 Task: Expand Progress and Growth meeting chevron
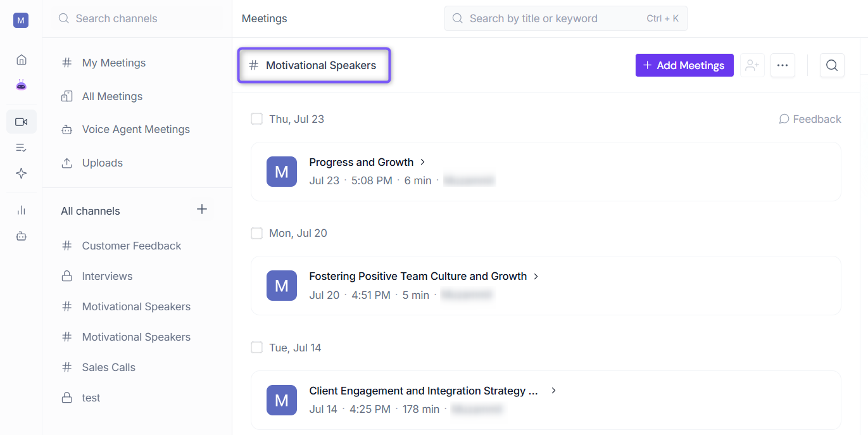423,162
